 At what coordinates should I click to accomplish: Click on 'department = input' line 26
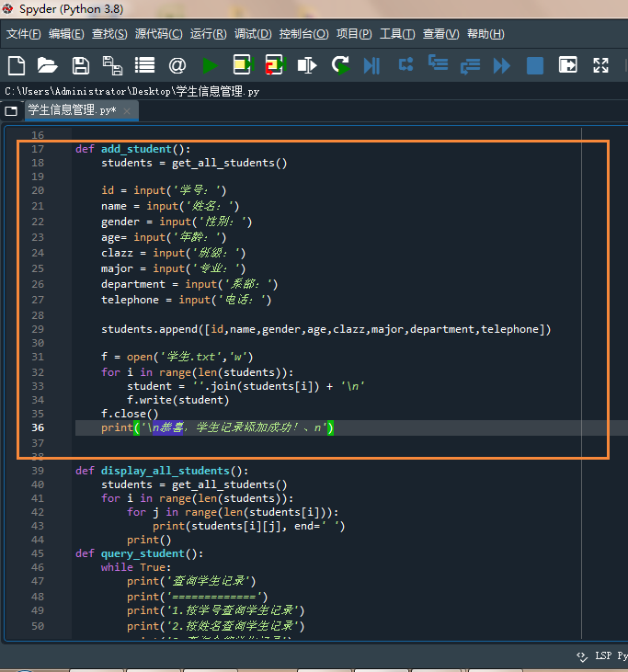[189, 285]
